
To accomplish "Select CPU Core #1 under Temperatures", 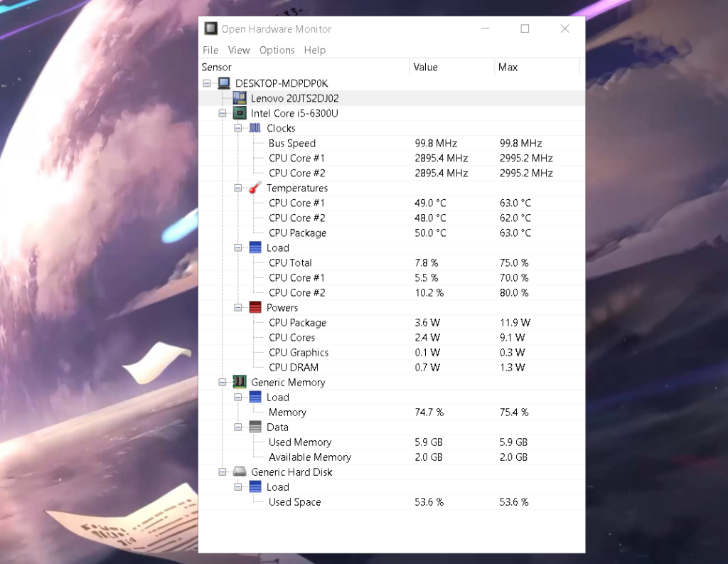I will (x=392, y=203).
